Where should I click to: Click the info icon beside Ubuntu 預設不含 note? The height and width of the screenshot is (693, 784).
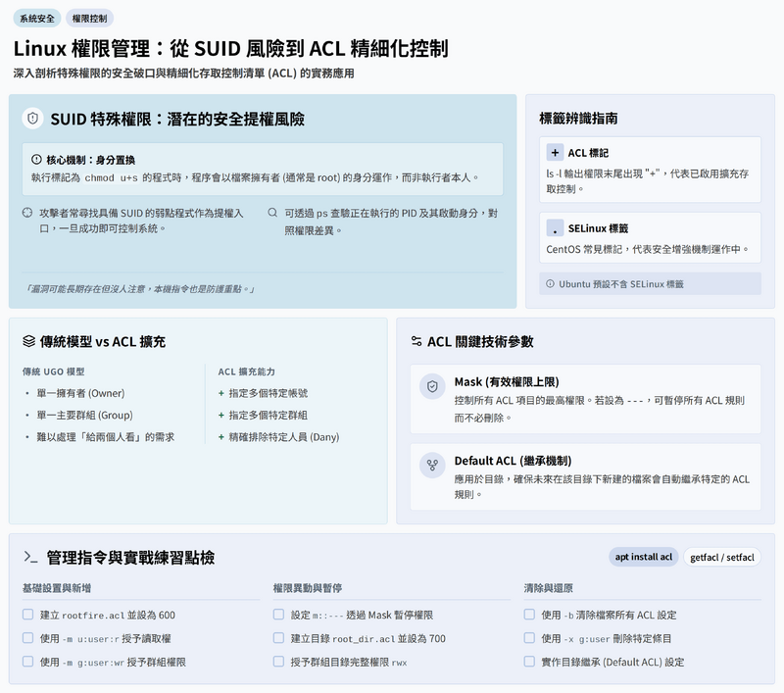point(550,283)
